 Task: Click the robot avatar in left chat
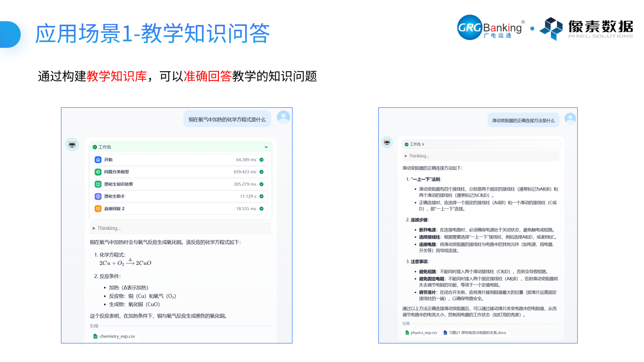coord(72,144)
